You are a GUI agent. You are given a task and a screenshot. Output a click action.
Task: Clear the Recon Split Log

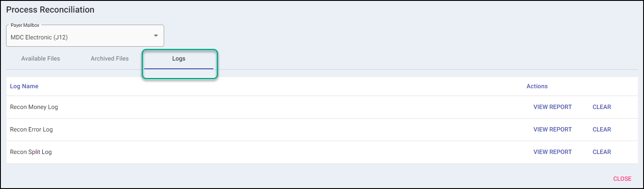tap(602, 152)
